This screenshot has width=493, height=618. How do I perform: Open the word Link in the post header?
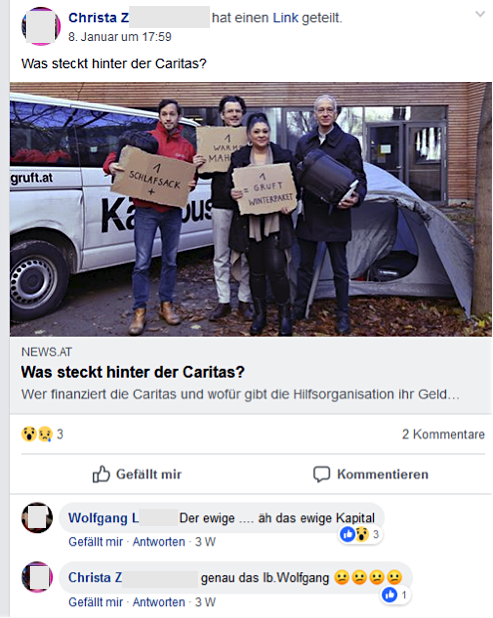285,18
